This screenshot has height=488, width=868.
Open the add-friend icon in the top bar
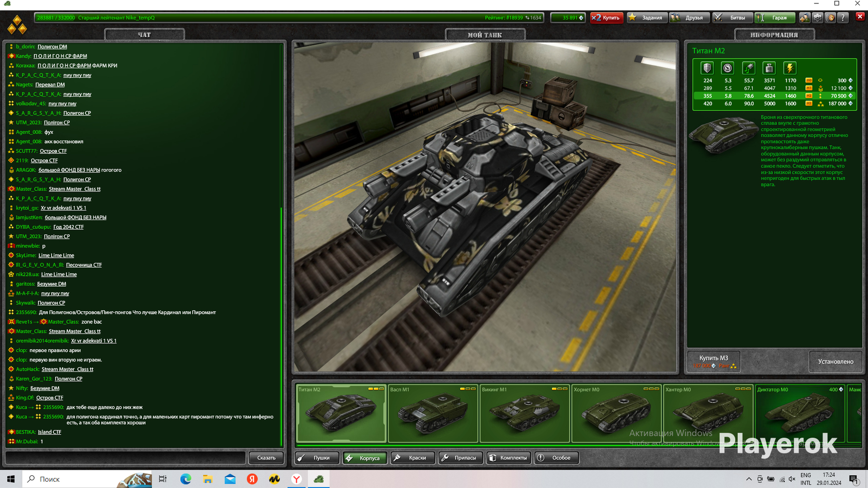(804, 18)
